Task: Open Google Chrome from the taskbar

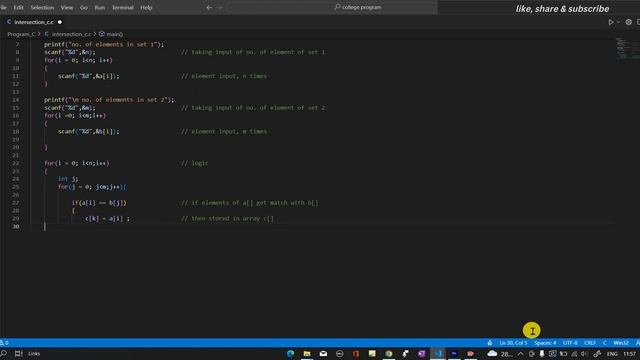Action: [389, 353]
